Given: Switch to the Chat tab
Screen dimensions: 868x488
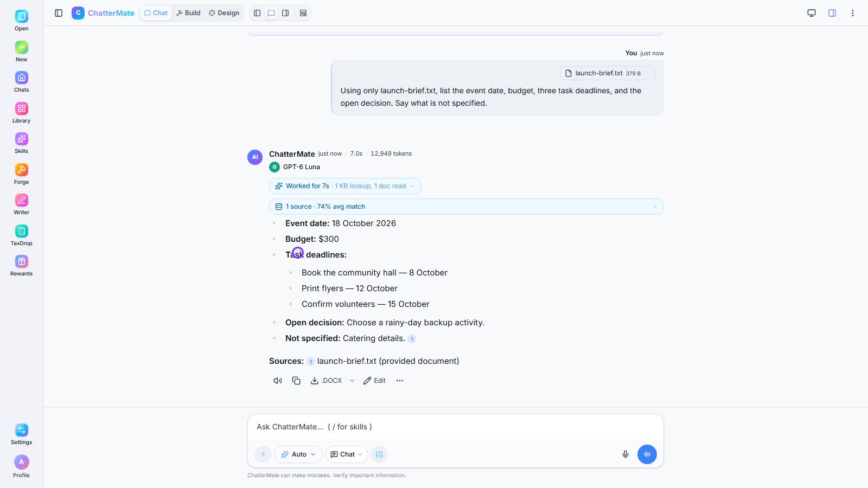Looking at the screenshot, I should (156, 13).
